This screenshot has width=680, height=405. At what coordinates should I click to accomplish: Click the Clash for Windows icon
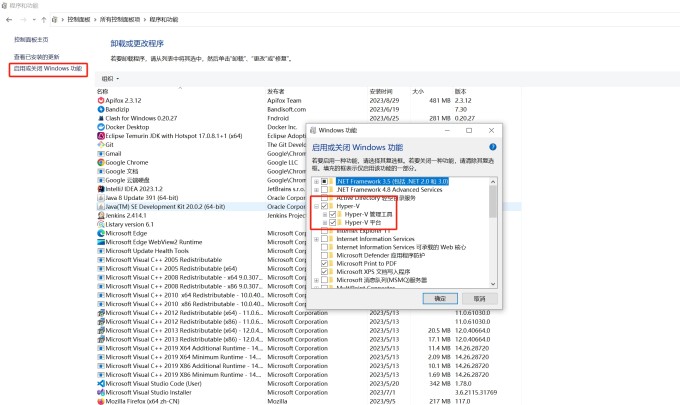click(101, 118)
